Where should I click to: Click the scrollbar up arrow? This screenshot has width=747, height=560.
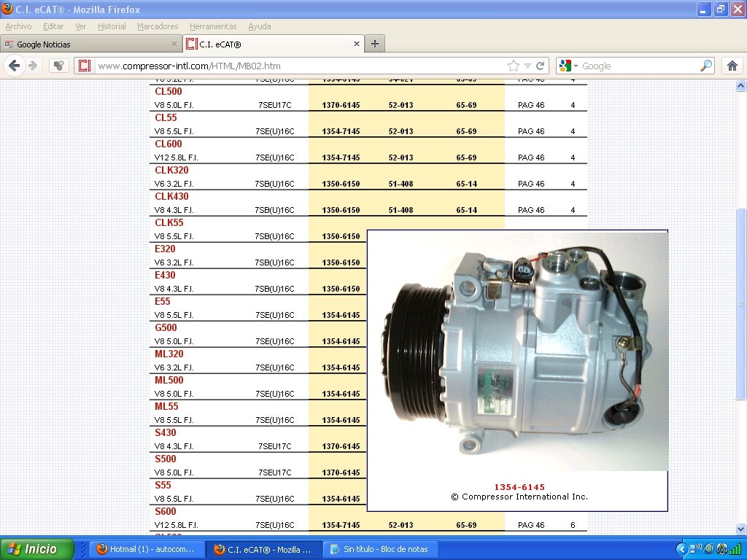[x=740, y=86]
